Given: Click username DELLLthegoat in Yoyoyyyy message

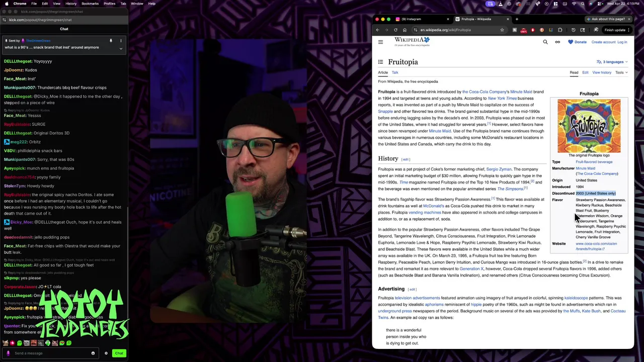Looking at the screenshot, I should coord(18,61).
